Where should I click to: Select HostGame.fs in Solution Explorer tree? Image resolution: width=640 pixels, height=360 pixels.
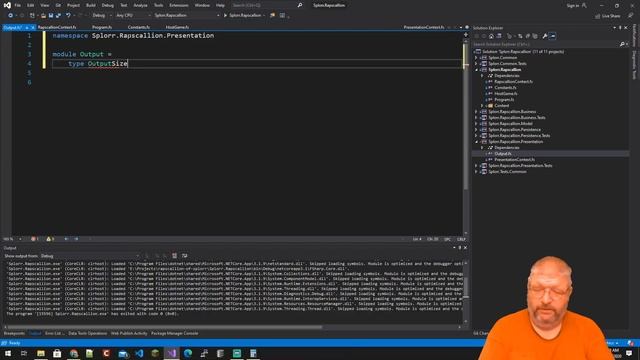pyautogui.click(x=506, y=94)
